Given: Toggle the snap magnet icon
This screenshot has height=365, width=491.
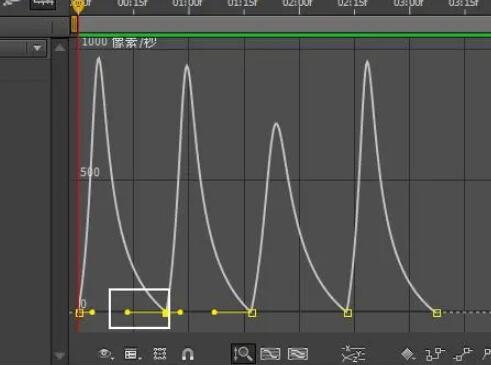Looking at the screenshot, I should (x=188, y=354).
